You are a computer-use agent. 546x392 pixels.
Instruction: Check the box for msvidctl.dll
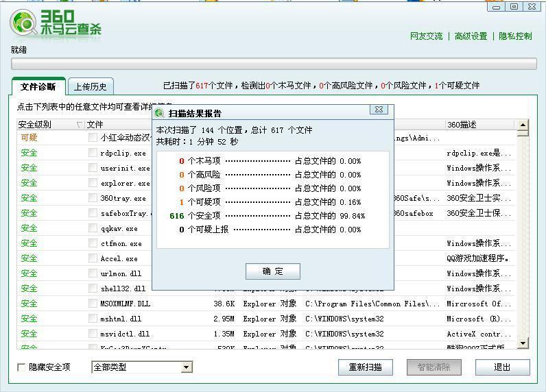point(93,334)
